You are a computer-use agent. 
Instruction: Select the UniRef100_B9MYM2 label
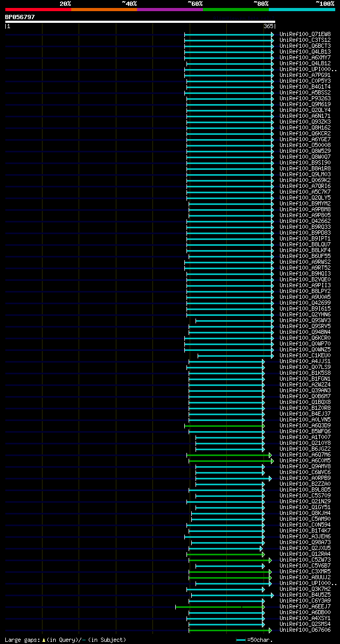click(x=305, y=203)
